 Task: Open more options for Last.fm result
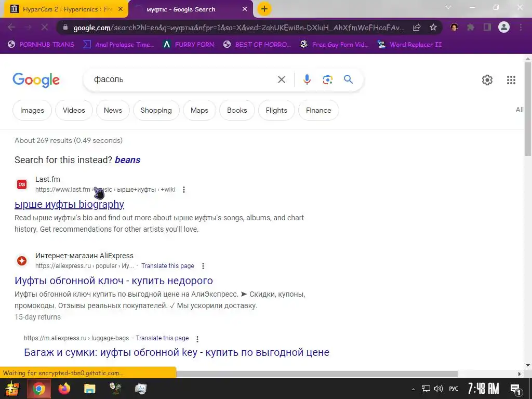[x=184, y=190]
